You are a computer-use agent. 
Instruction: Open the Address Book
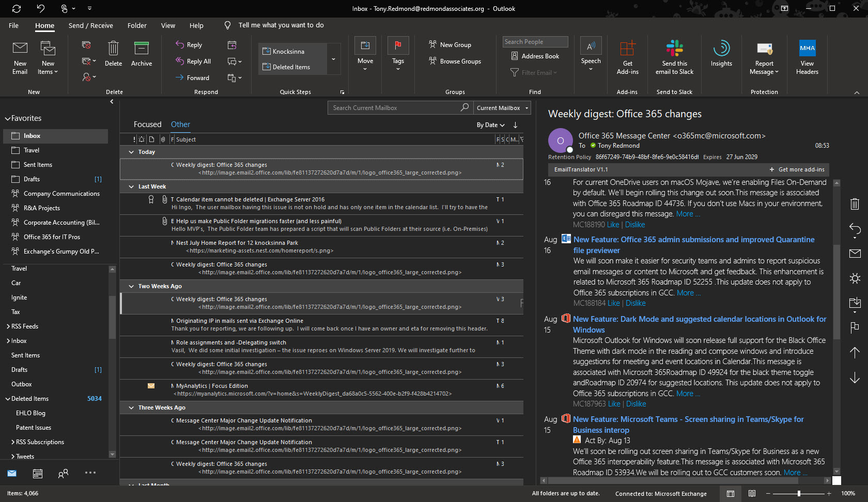pos(535,56)
